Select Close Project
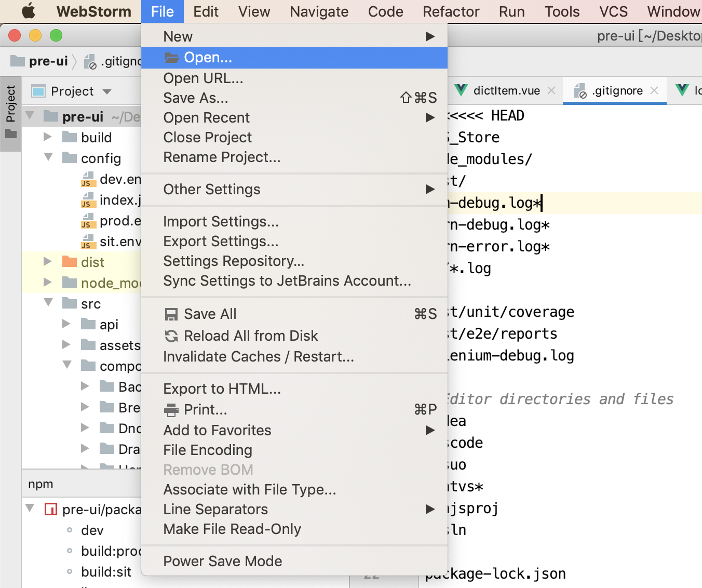 click(294, 137)
